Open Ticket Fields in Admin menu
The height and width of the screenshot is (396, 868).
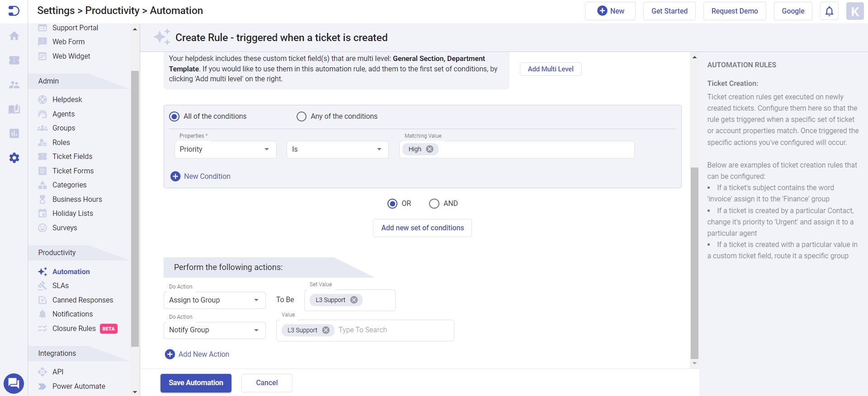coord(72,157)
